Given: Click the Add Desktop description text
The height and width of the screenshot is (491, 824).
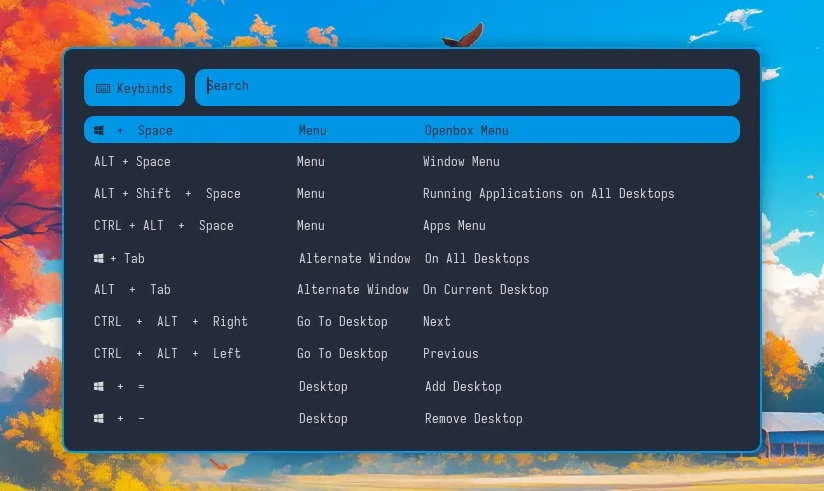Looking at the screenshot, I should (463, 386).
